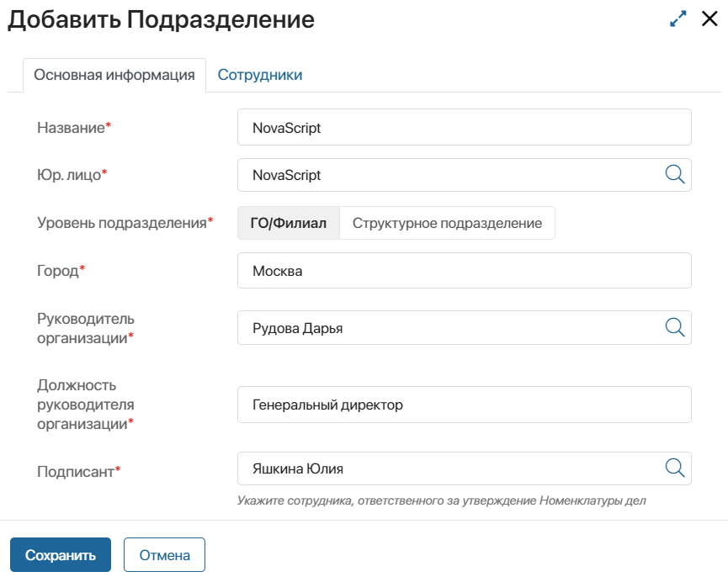
Task: Switch to the Сотрудники tab
Action: click(x=260, y=75)
